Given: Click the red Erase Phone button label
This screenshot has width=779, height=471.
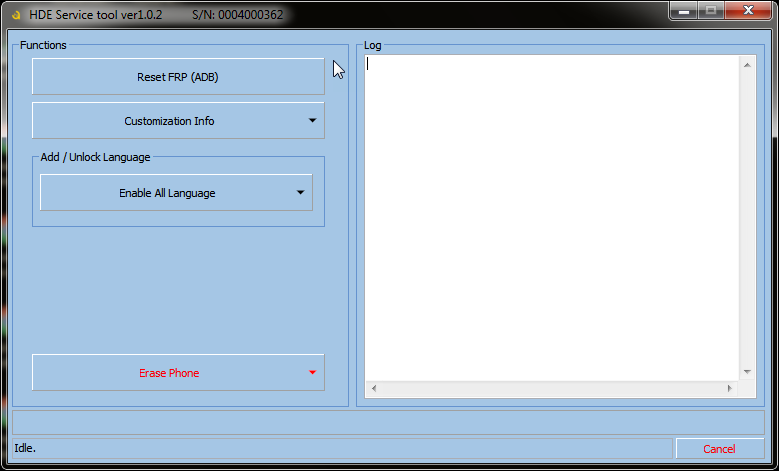Looking at the screenshot, I should pyautogui.click(x=169, y=373).
